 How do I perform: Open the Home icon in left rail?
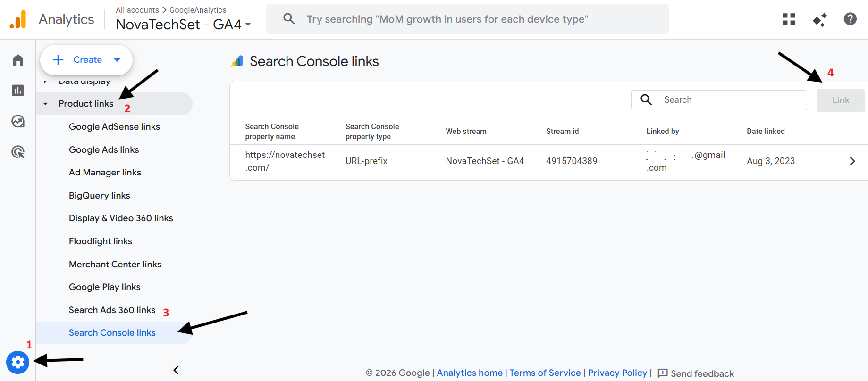18,60
